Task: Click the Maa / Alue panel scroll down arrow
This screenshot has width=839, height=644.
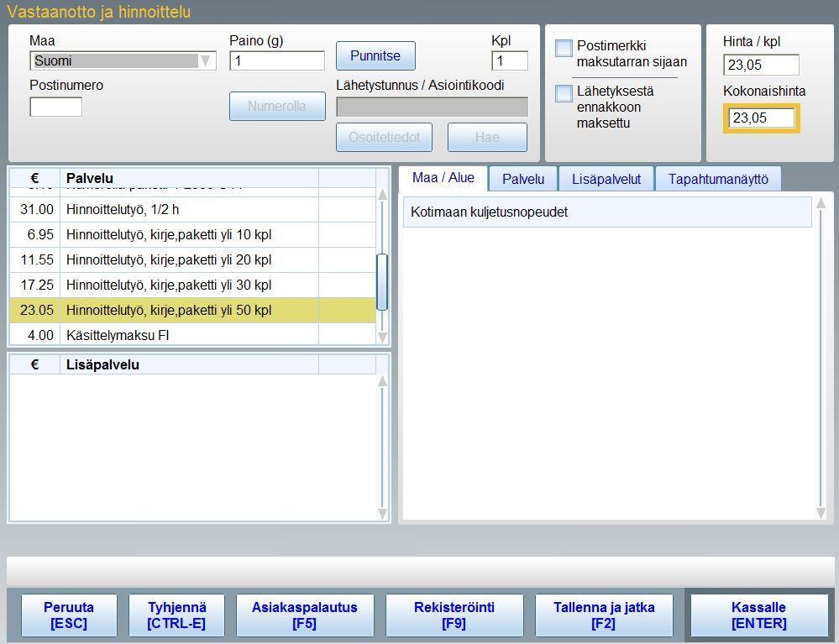Action: tap(821, 513)
